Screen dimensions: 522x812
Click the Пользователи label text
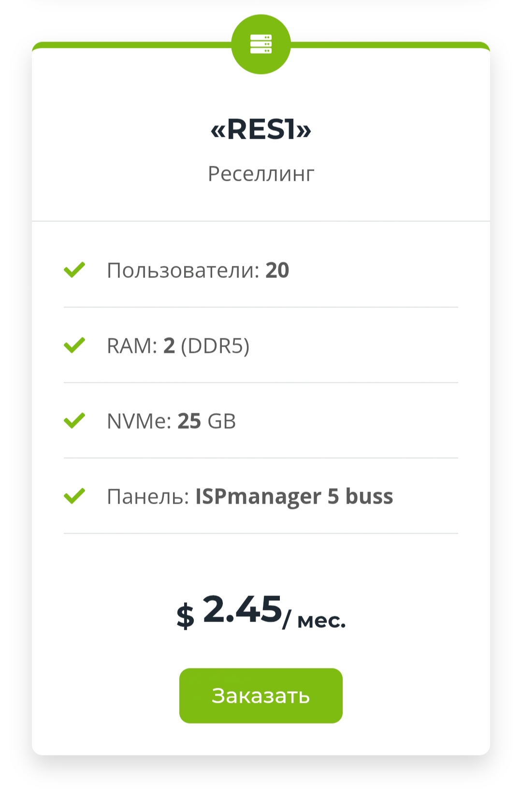pyautogui.click(x=183, y=271)
